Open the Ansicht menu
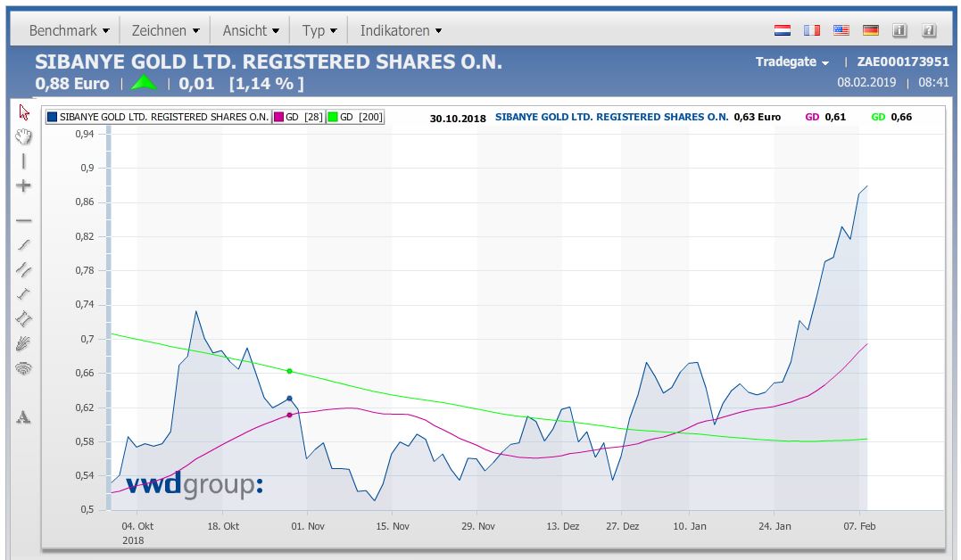This screenshot has width=961, height=560. [x=250, y=30]
